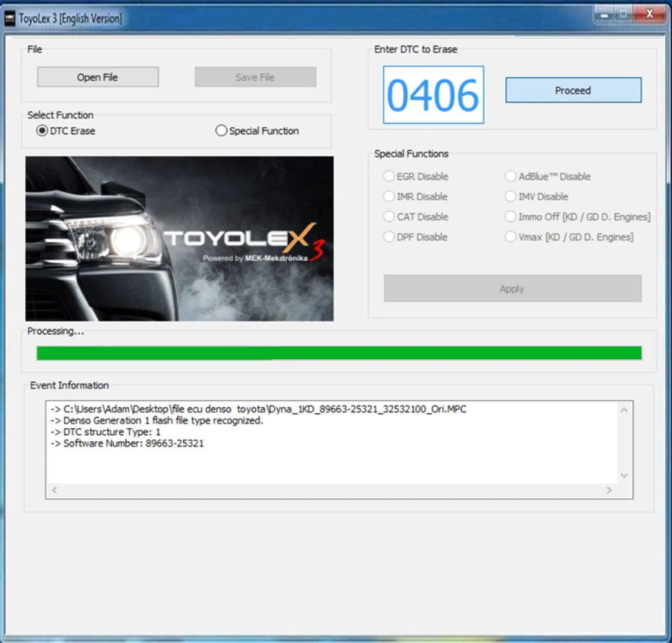This screenshot has width=672, height=643.
Task: Select the IMV Disable option
Action: pyautogui.click(x=510, y=197)
